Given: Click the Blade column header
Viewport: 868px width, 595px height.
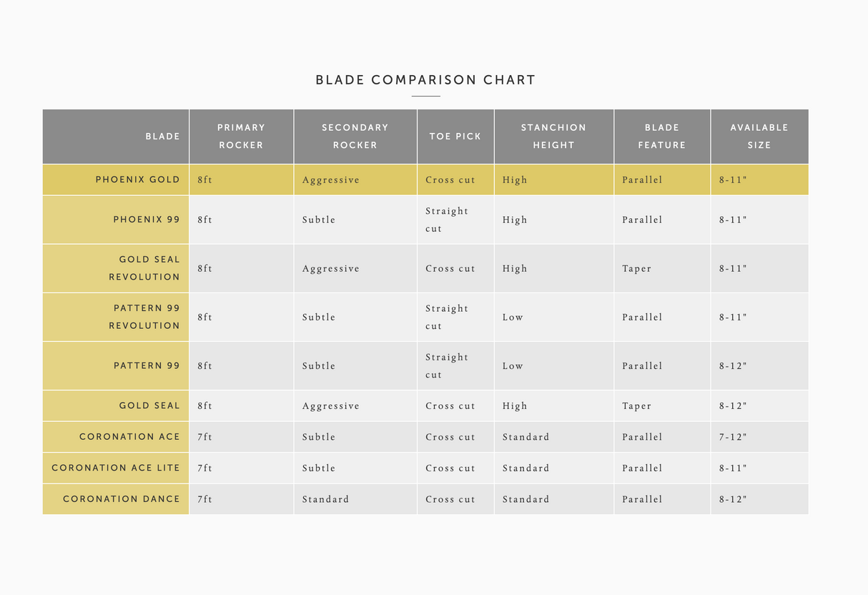Looking at the screenshot, I should [x=162, y=136].
